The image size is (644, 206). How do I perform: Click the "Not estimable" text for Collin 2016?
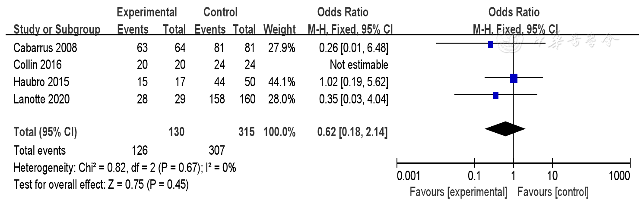click(358, 65)
